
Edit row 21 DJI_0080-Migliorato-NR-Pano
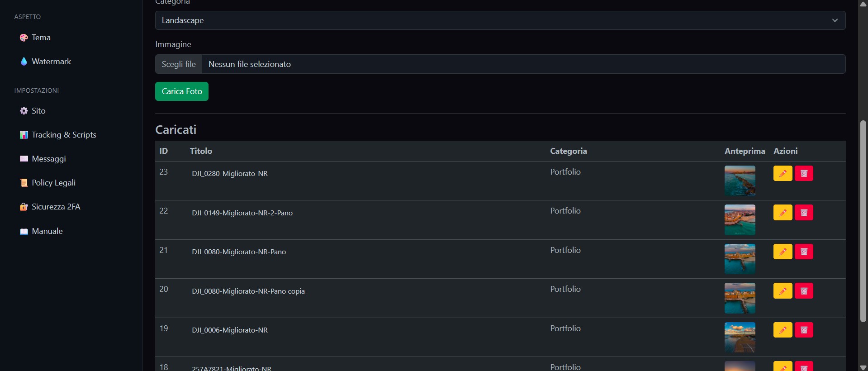click(783, 252)
